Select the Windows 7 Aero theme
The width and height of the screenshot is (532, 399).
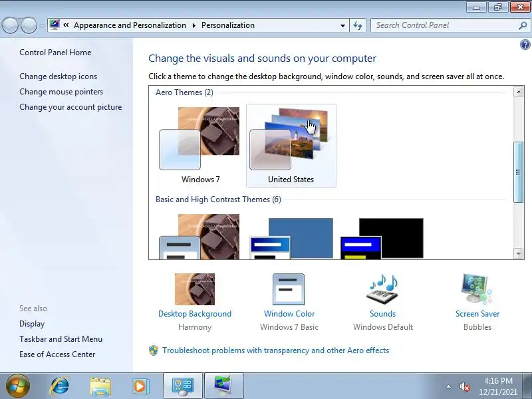click(200, 146)
